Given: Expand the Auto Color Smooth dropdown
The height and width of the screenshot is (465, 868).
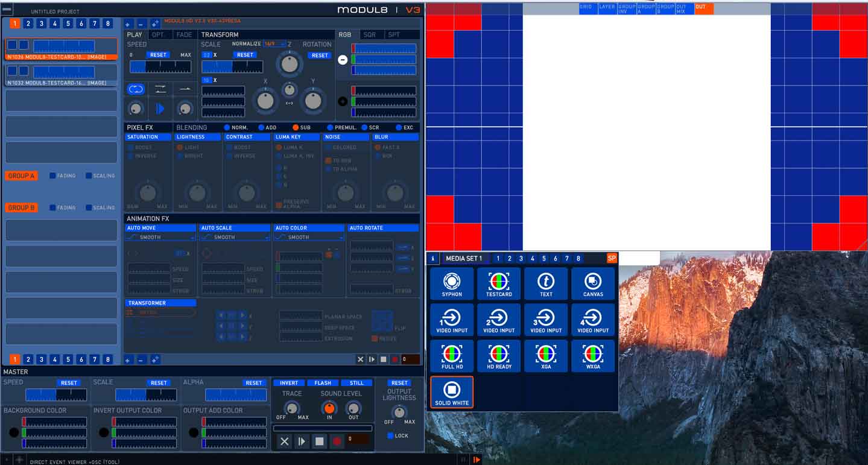Looking at the screenshot, I should tap(309, 238).
